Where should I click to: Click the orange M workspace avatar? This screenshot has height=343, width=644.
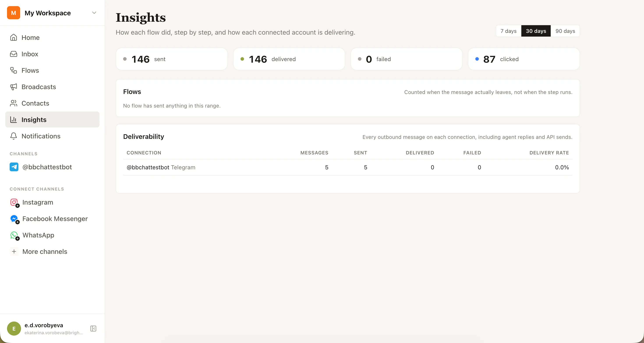pos(14,13)
